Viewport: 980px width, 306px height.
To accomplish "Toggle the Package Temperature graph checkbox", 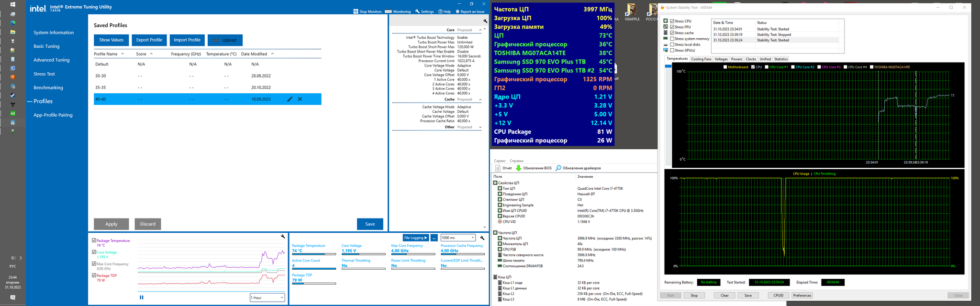I will pos(94,240).
